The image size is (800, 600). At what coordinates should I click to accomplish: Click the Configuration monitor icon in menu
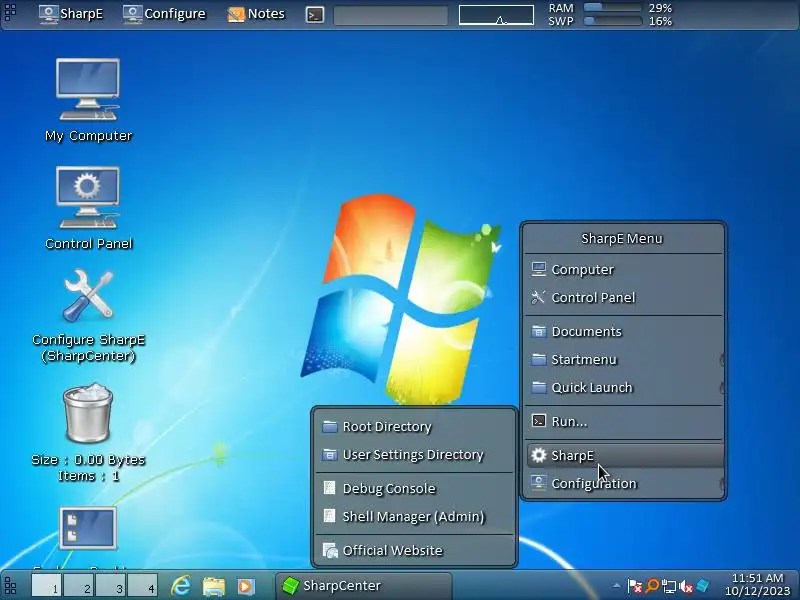tap(538, 483)
